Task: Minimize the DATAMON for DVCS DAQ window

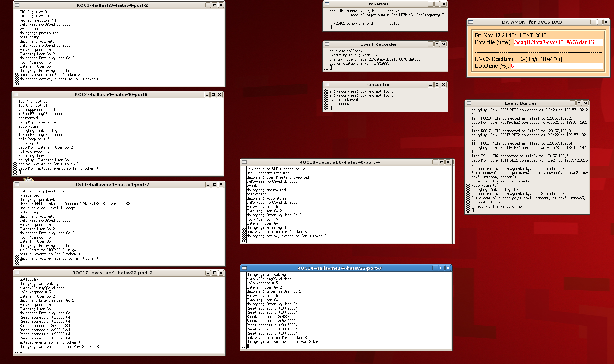Action: pos(593,22)
